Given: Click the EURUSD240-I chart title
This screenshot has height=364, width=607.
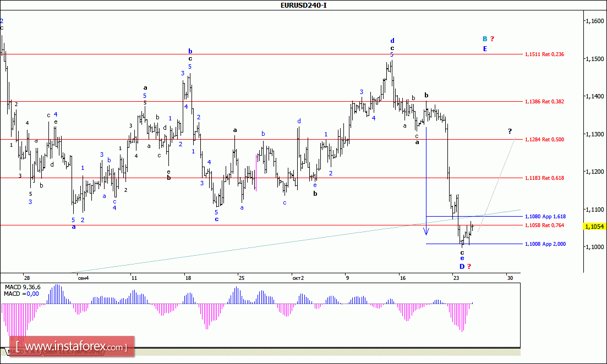Looking at the screenshot, I should [303, 5].
